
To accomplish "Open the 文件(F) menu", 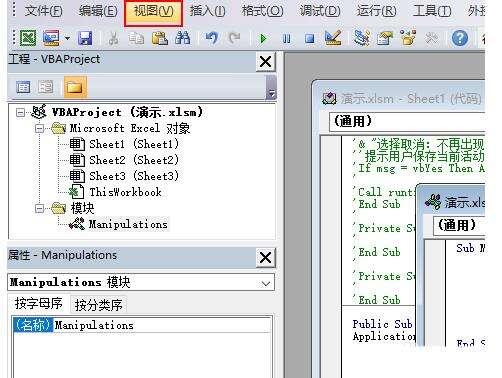I will [43, 11].
